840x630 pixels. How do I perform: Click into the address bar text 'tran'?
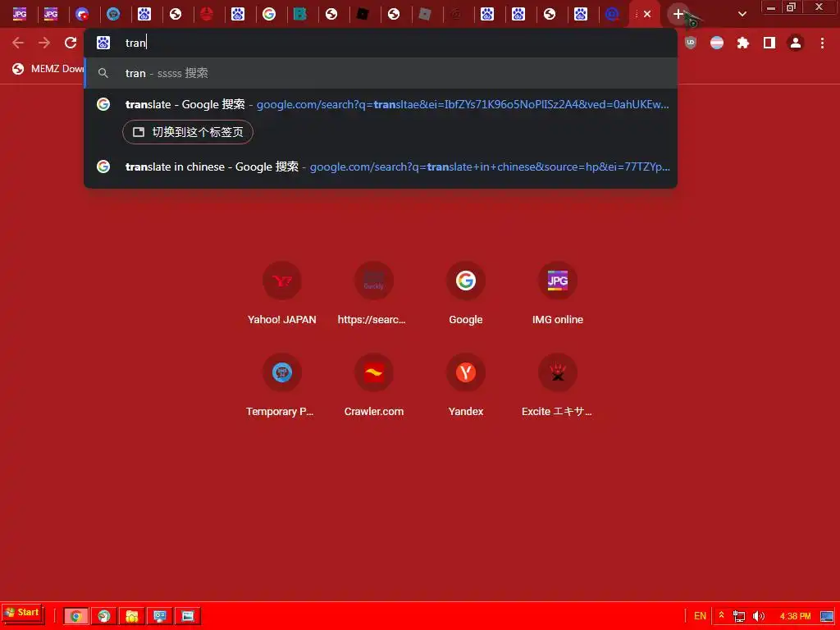click(135, 43)
